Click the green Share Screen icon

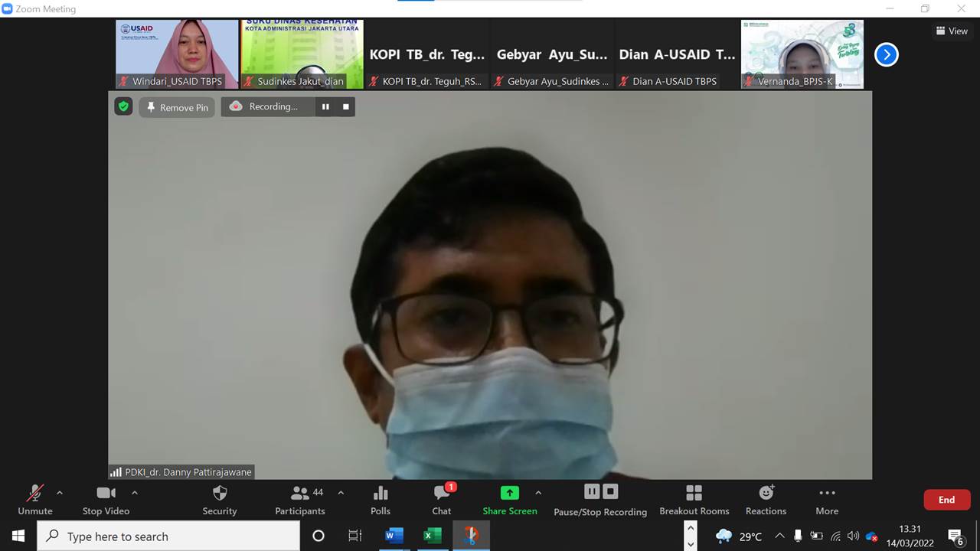509,493
